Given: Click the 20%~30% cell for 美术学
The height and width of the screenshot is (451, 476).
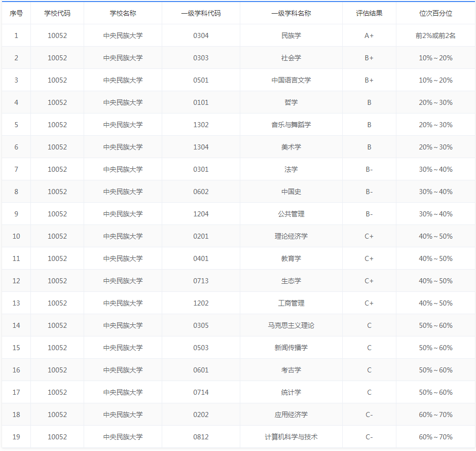Looking at the screenshot, I should tap(435, 147).
